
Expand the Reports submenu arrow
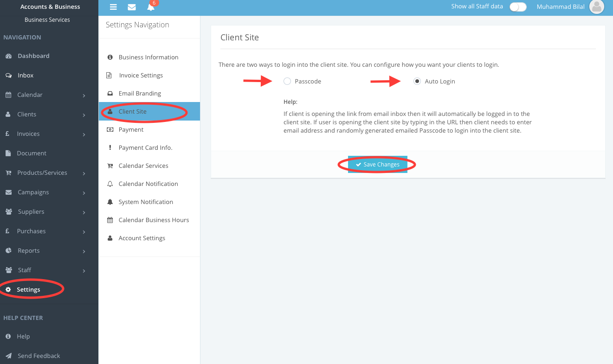point(84,251)
